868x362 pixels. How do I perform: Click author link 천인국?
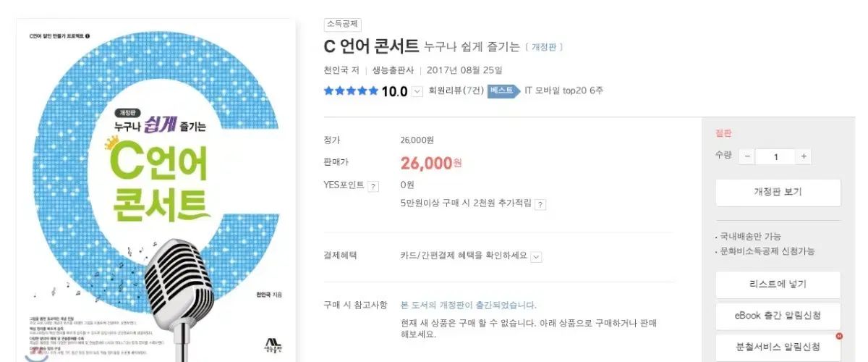click(x=337, y=70)
